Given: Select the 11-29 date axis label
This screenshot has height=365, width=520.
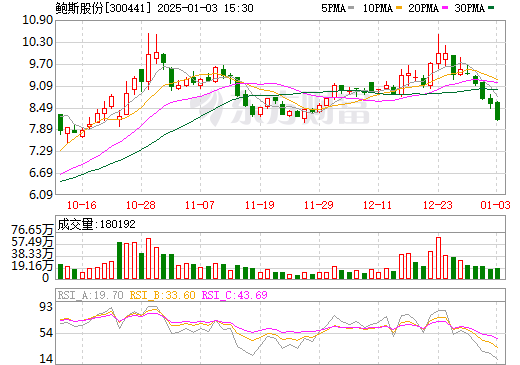Looking at the screenshot, I should [319, 205].
